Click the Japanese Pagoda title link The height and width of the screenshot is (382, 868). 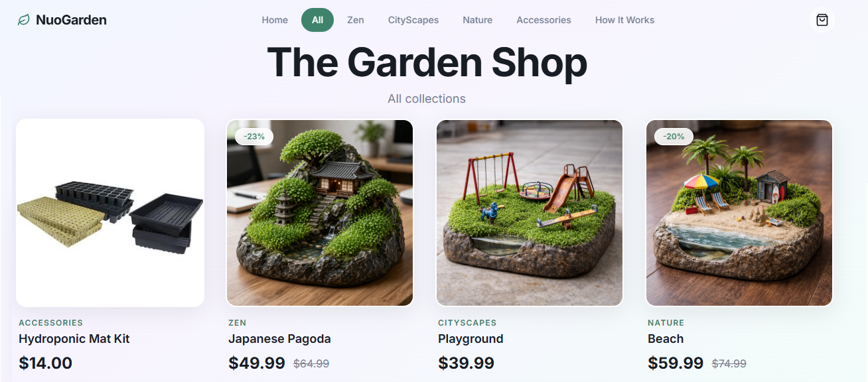279,339
